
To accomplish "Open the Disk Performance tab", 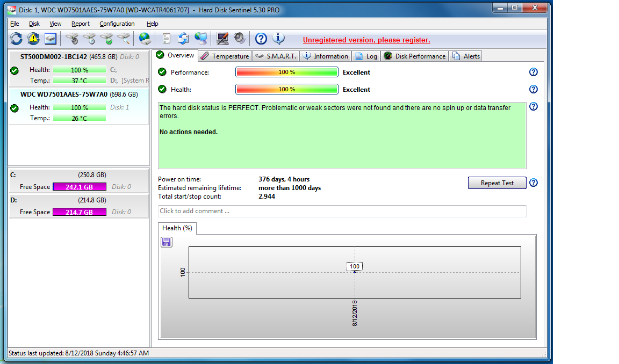I will tap(414, 56).
